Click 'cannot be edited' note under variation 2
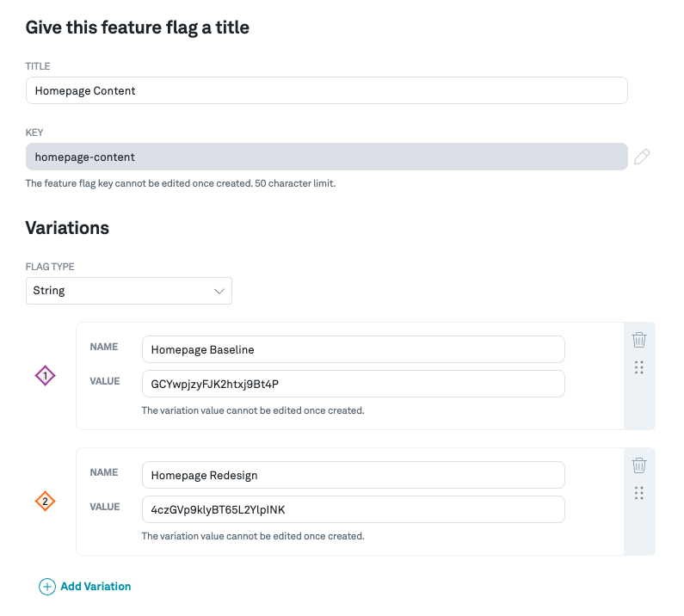This screenshot has height=616, width=684. [x=253, y=536]
